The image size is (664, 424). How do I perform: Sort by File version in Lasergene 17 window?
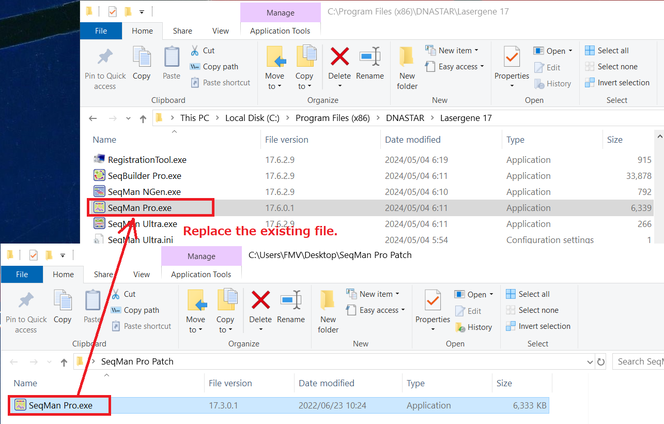[287, 140]
